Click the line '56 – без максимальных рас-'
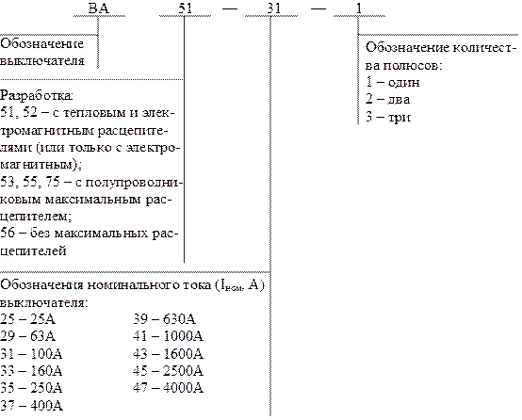 pyautogui.click(x=90, y=233)
